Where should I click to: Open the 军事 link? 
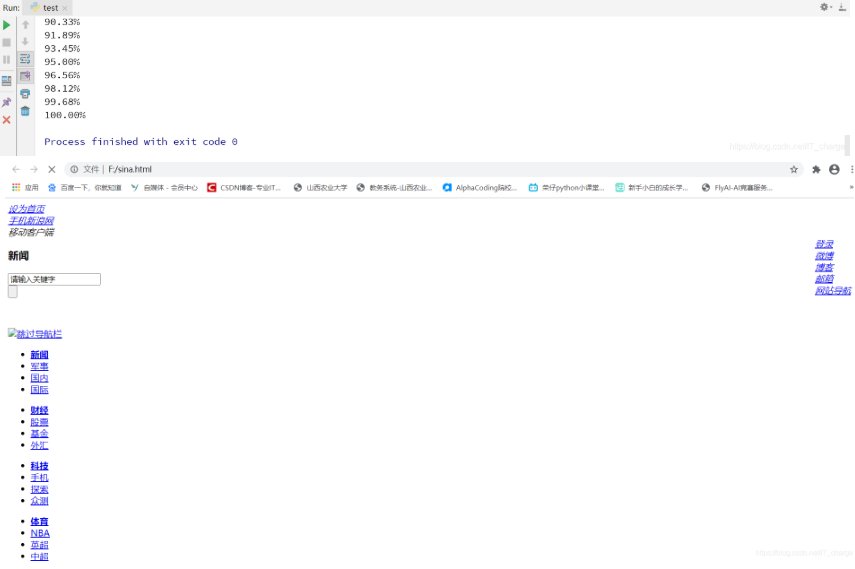(x=39, y=367)
